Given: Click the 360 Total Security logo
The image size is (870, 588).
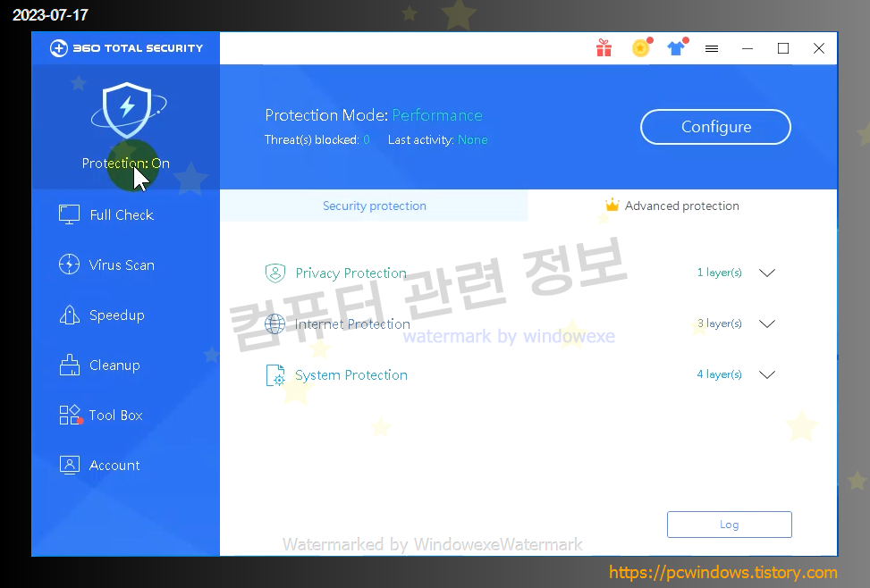Looking at the screenshot, I should [126, 48].
